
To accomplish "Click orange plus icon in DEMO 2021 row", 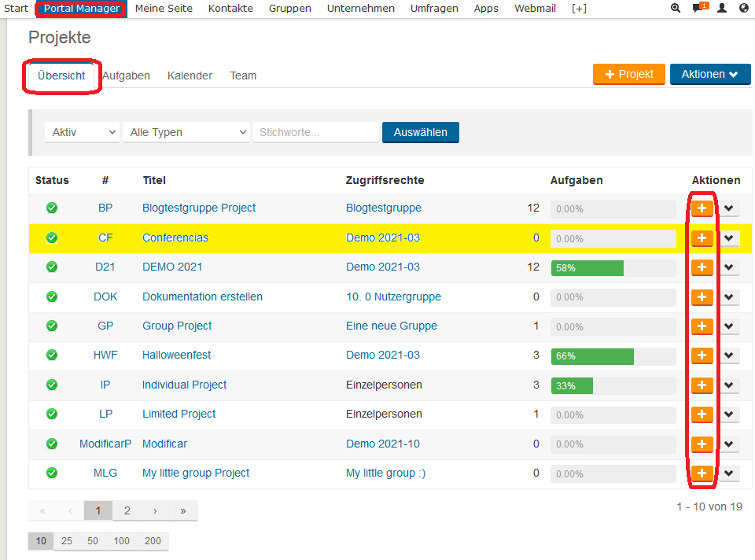I will coord(702,267).
